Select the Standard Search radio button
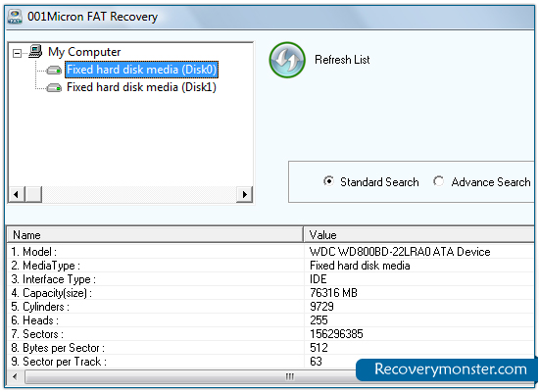 (x=328, y=181)
